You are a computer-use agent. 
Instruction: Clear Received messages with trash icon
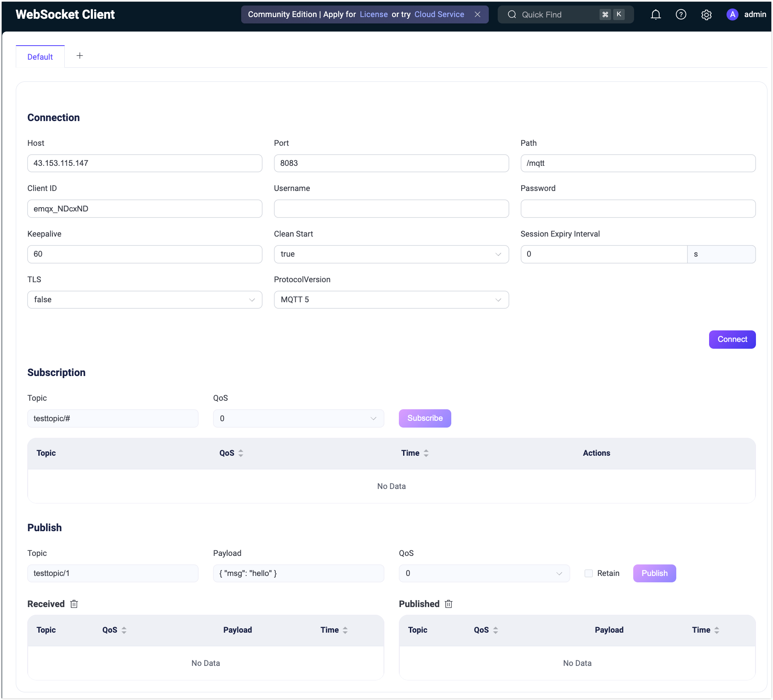point(74,604)
